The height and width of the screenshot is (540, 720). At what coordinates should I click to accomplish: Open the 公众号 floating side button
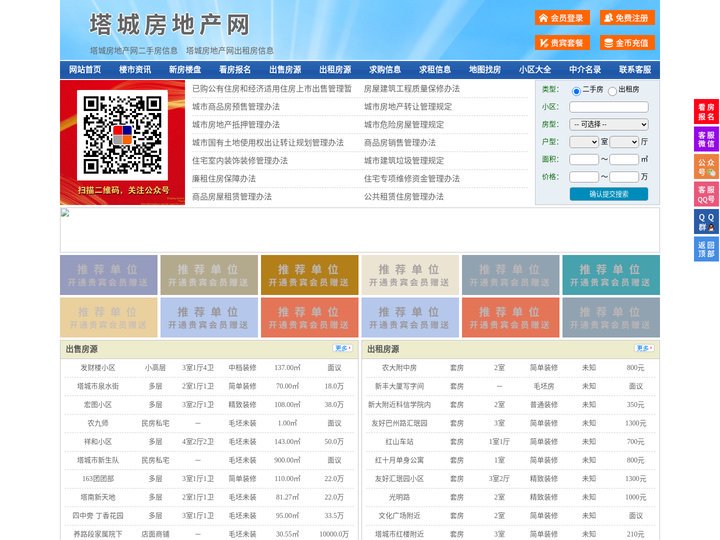tap(706, 167)
